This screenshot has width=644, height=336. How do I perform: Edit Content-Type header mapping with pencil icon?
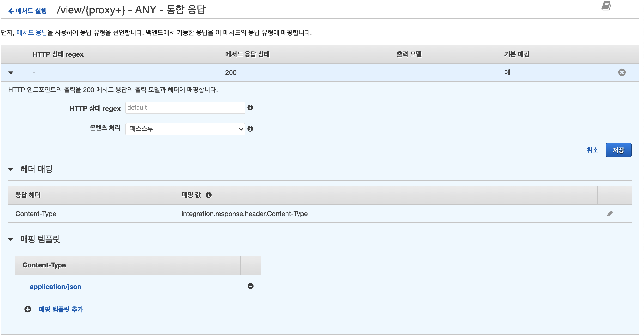(x=609, y=214)
